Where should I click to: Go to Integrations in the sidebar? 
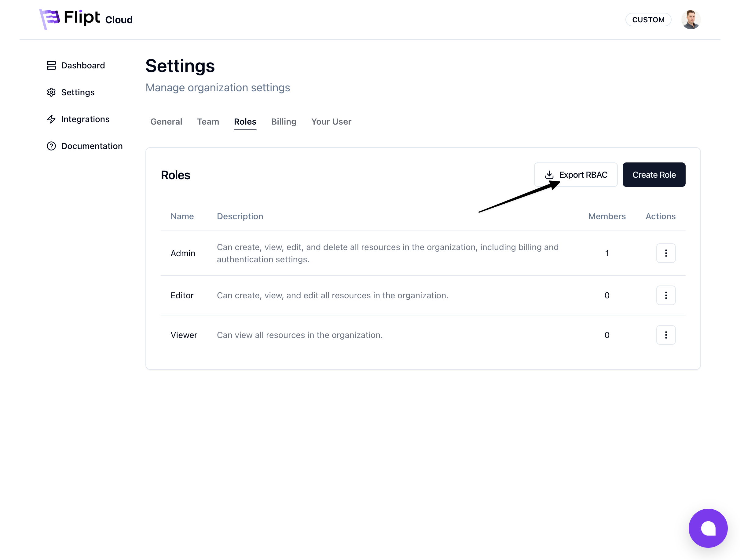pos(85,119)
